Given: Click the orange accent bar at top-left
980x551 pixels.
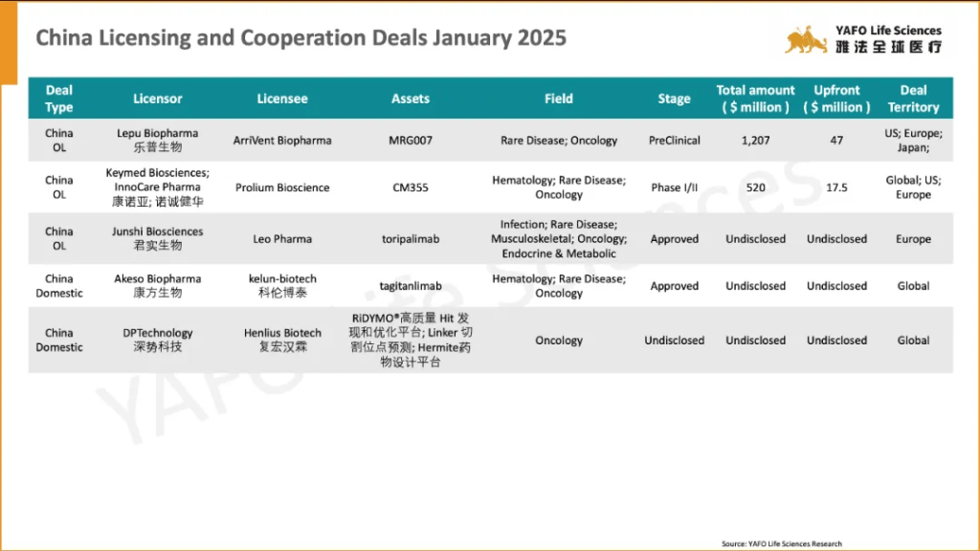Looking at the screenshot, I should coord(9,43).
